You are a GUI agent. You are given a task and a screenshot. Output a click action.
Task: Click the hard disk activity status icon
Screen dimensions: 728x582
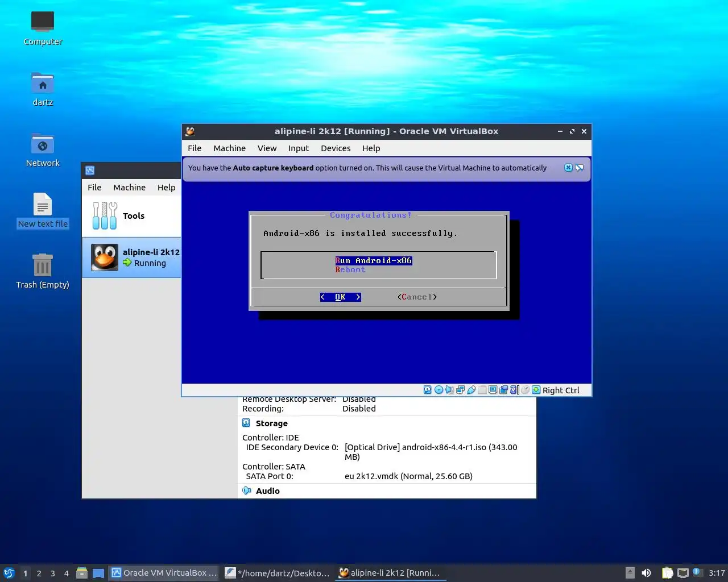point(428,390)
